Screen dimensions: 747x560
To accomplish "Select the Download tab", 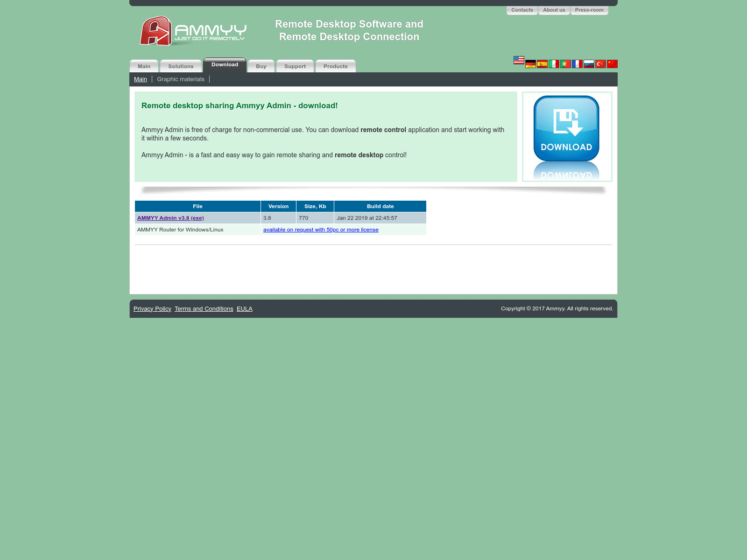I will [x=225, y=65].
